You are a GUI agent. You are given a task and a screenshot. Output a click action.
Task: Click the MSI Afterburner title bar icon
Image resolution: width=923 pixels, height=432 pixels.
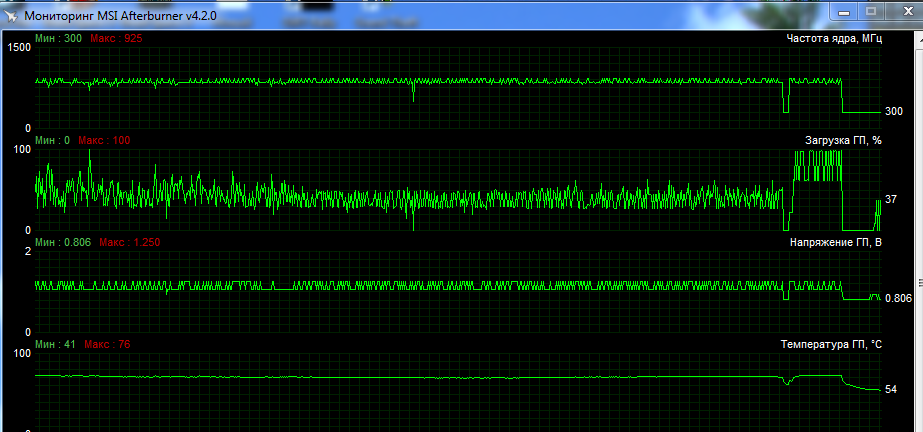12,15
